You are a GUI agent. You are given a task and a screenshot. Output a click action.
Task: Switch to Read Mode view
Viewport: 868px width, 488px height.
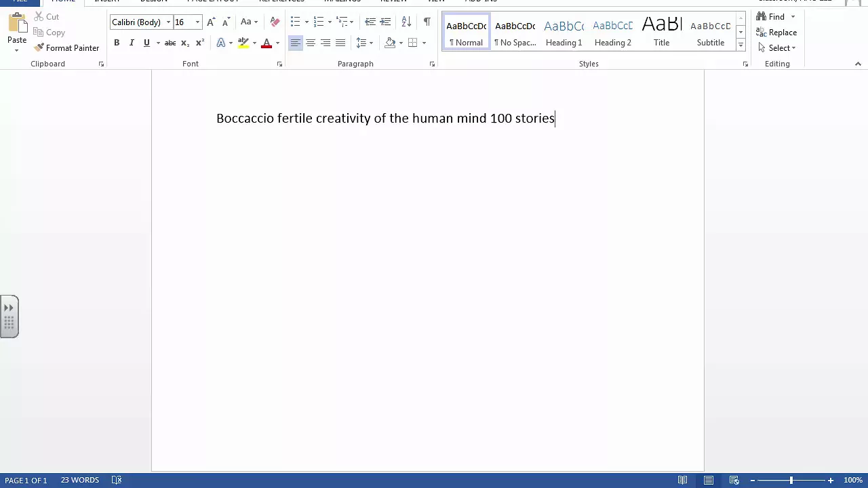(x=683, y=480)
